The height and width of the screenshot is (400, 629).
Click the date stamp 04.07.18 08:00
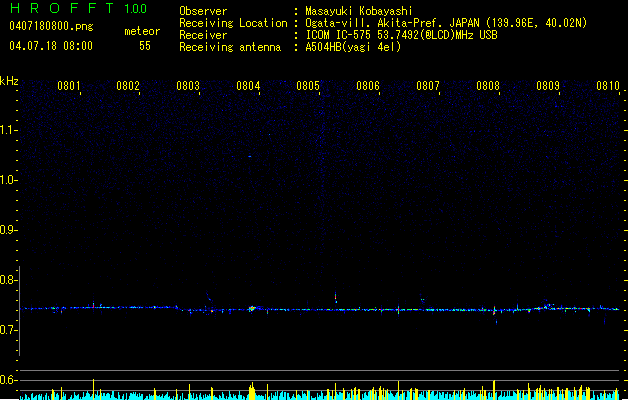[51, 45]
